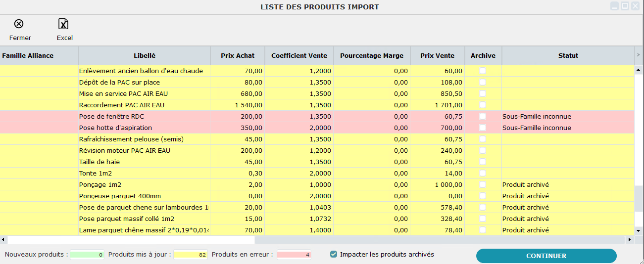Image resolution: width=644 pixels, height=264 pixels.
Task: Click the Fermer close icon
Action: click(19, 24)
